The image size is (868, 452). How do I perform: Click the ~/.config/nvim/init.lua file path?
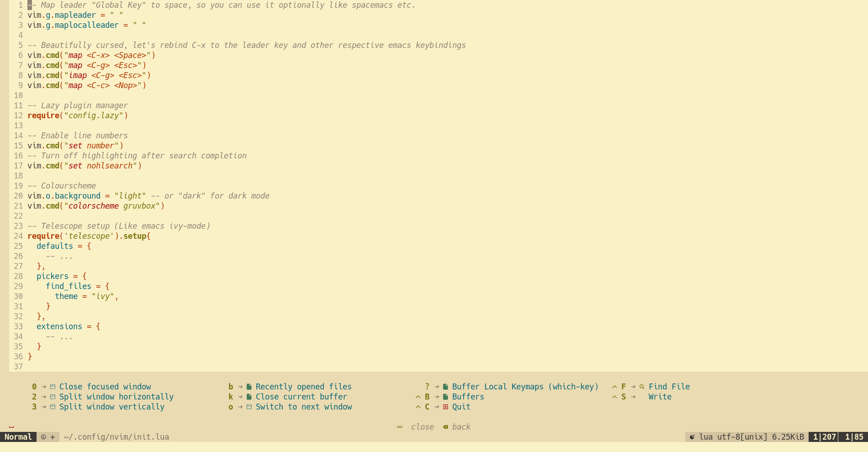coord(116,437)
